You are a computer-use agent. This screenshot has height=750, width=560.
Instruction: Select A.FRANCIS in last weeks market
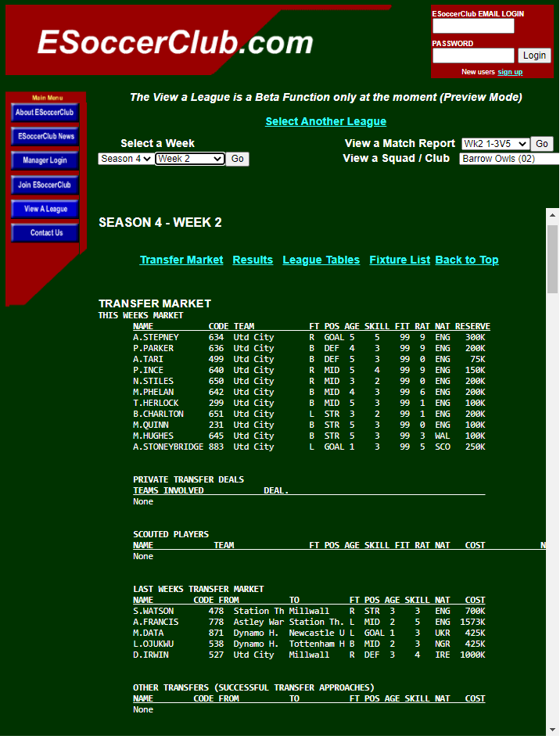pos(156,623)
